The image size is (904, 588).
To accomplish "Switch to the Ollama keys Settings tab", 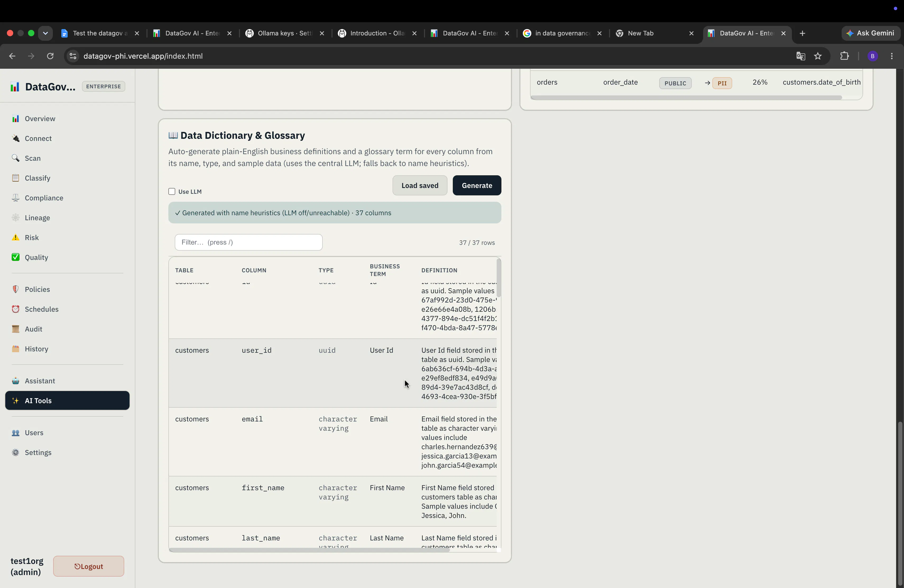I will click(285, 33).
